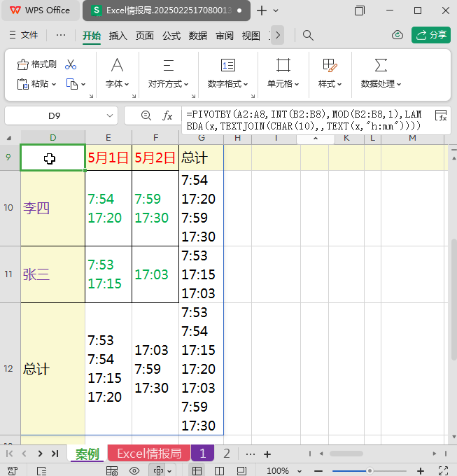Click the scissors Cut icon
The height and width of the screenshot is (476, 457).
71,64
